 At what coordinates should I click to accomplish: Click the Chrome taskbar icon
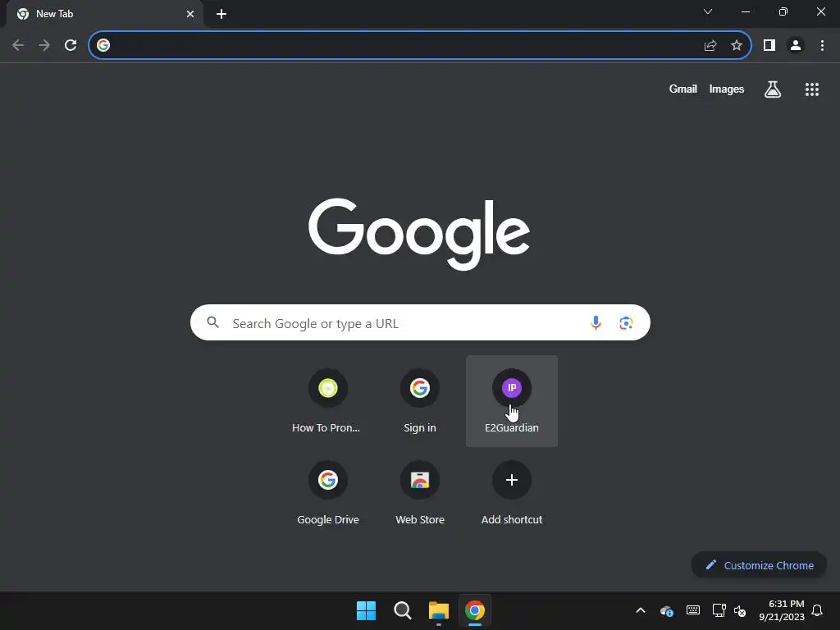pyautogui.click(x=475, y=610)
